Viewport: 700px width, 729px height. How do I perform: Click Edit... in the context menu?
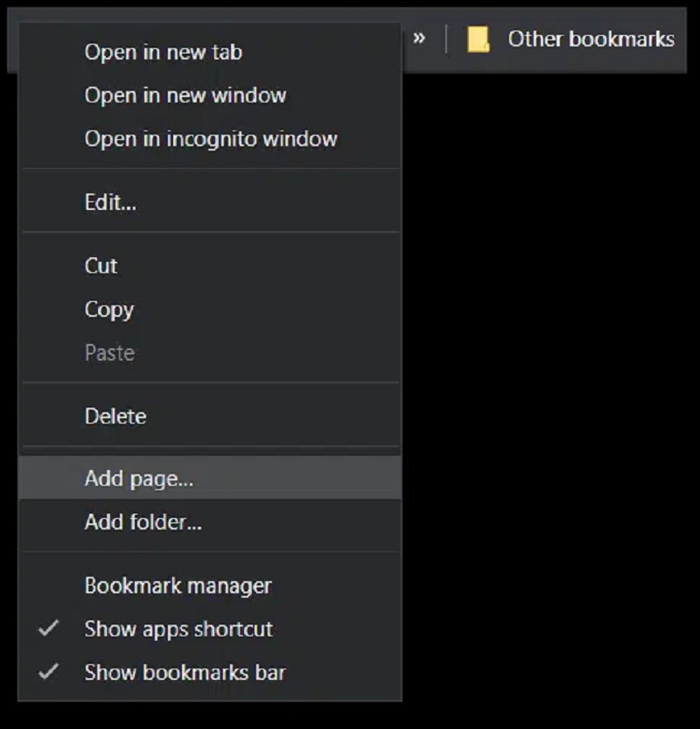(x=110, y=203)
